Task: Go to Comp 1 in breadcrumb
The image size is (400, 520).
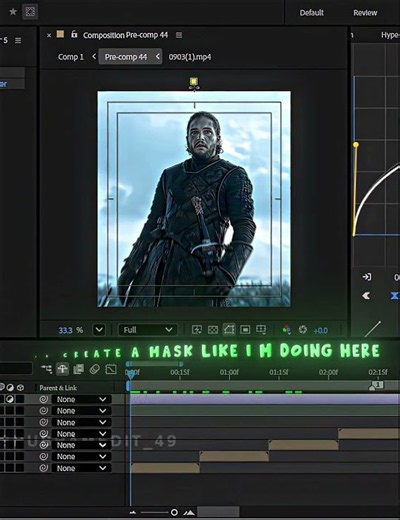Action: click(71, 57)
